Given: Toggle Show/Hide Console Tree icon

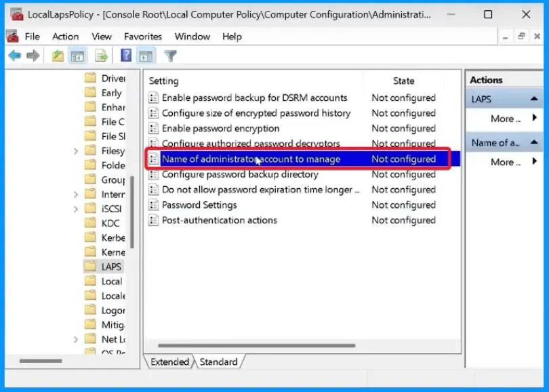Looking at the screenshot, I should [77, 56].
